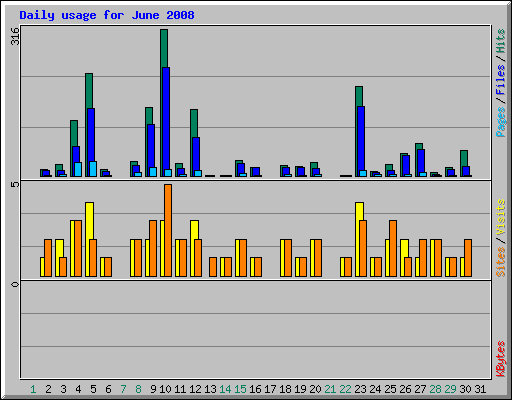Click the green Hits bar above day 30
The image size is (512, 400).
pyautogui.click(x=464, y=158)
